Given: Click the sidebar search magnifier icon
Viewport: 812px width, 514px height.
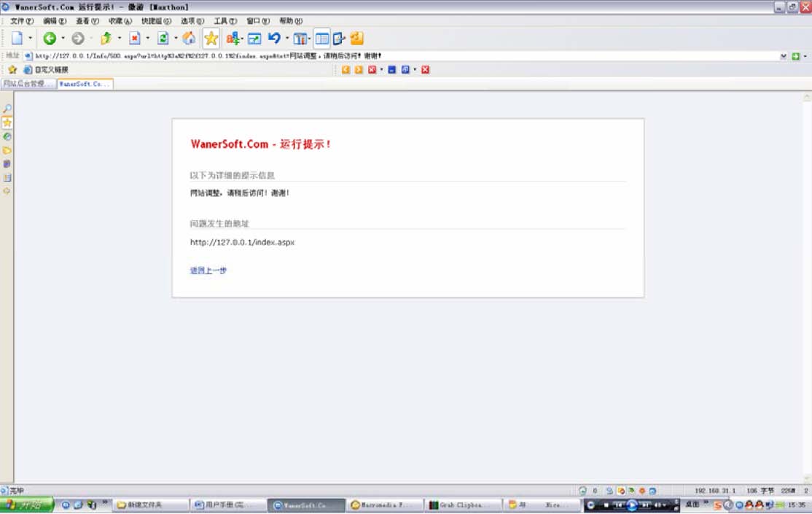Looking at the screenshot, I should tap(7, 109).
